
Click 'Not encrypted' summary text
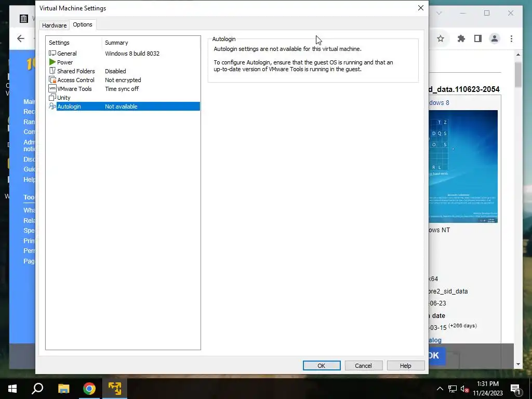coord(123,79)
